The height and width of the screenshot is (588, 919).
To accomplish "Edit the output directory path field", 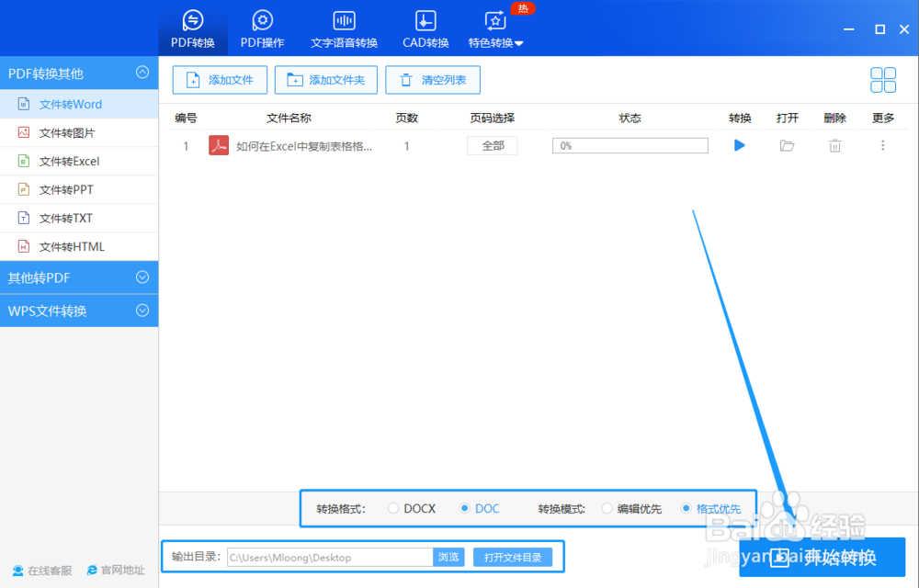I will click(x=326, y=557).
